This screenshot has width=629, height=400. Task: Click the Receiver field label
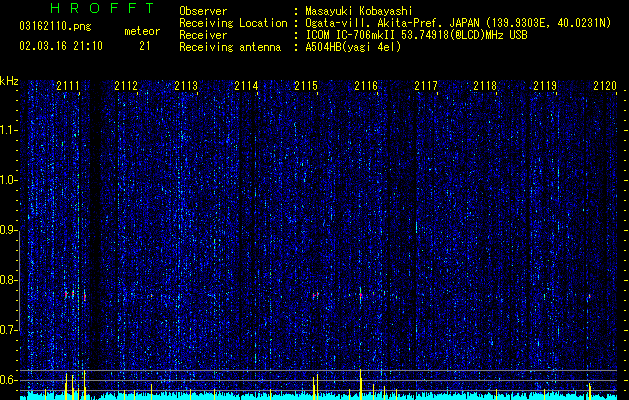click(203, 35)
